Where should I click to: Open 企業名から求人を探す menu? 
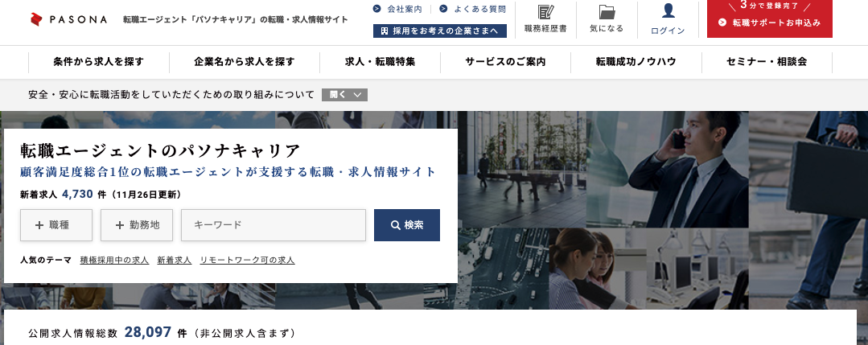[244, 62]
